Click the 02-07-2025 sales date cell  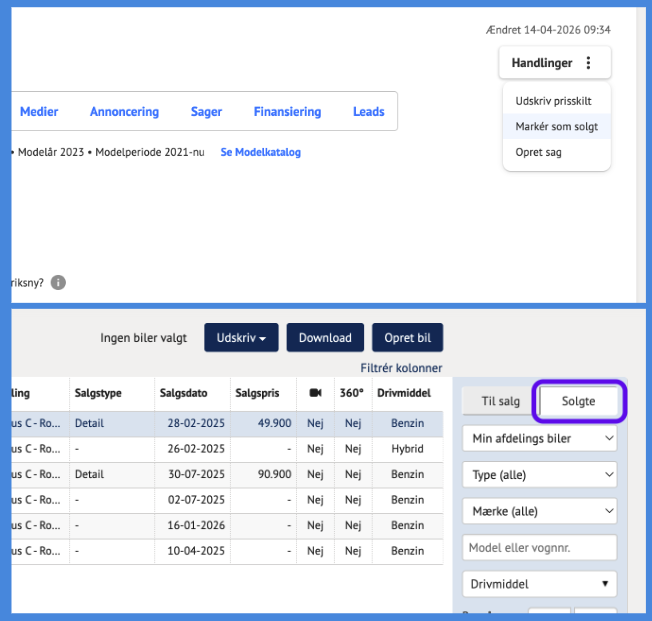196,500
